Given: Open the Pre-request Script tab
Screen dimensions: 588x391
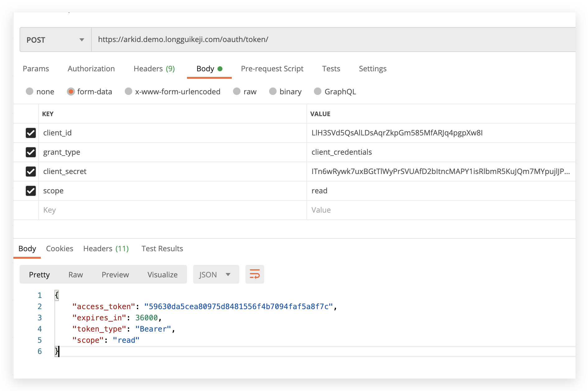Looking at the screenshot, I should (x=272, y=69).
